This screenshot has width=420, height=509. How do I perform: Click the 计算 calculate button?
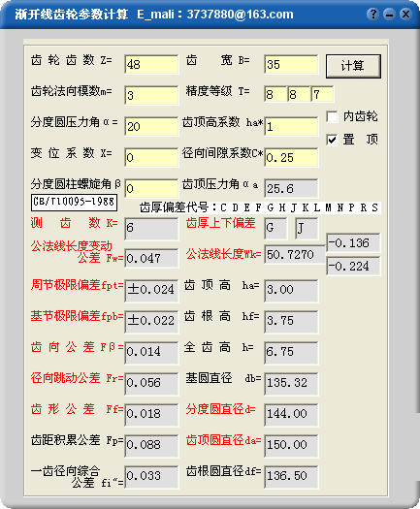pos(353,66)
